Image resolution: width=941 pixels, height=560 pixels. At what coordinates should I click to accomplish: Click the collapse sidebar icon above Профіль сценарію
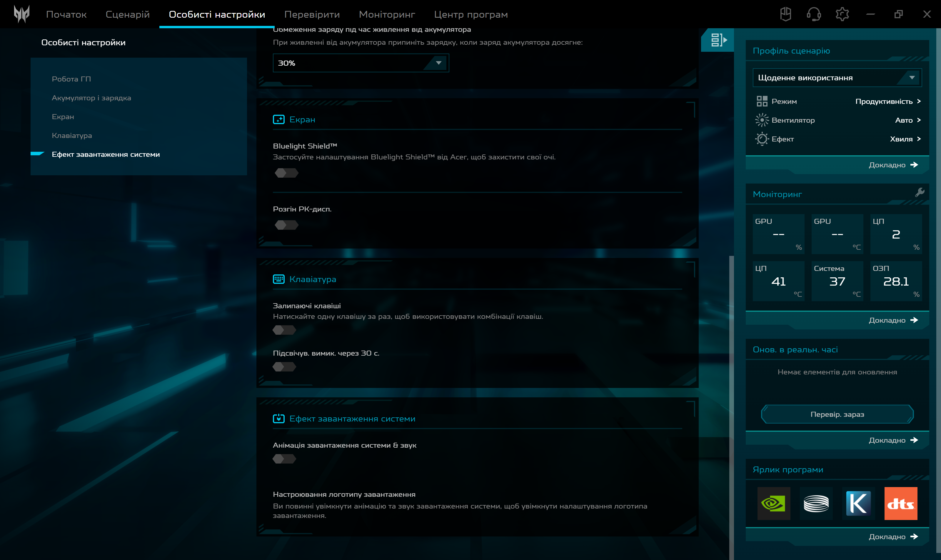click(x=718, y=40)
